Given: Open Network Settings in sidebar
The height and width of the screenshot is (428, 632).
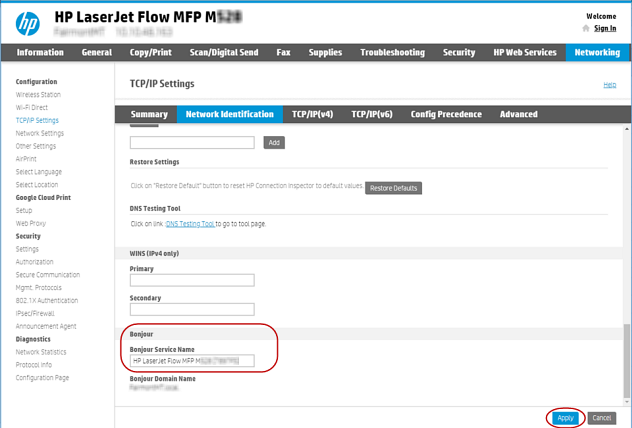Looking at the screenshot, I should point(40,133).
